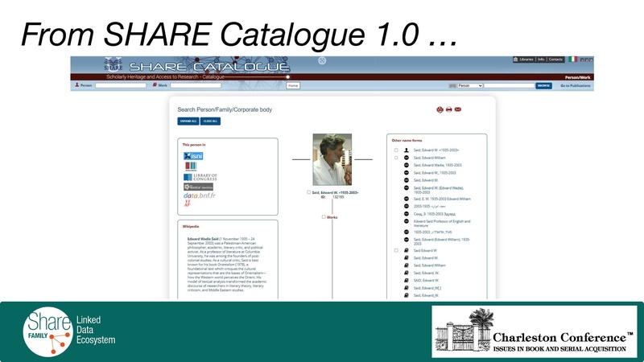
Task: Click book icon beside 'Said Edward W'
Action: pos(407,250)
